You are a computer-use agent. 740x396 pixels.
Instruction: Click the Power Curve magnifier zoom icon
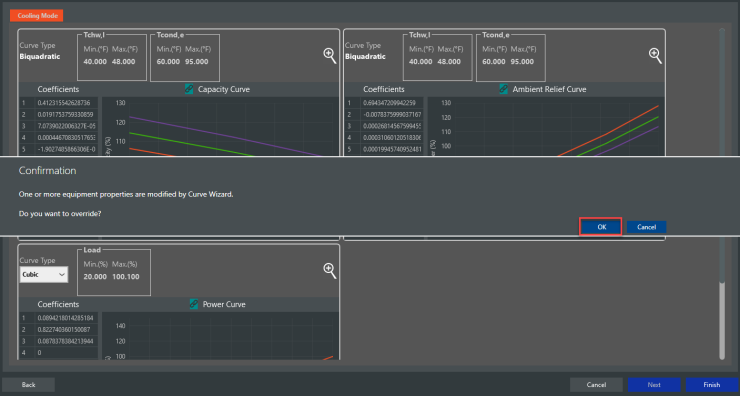click(329, 271)
